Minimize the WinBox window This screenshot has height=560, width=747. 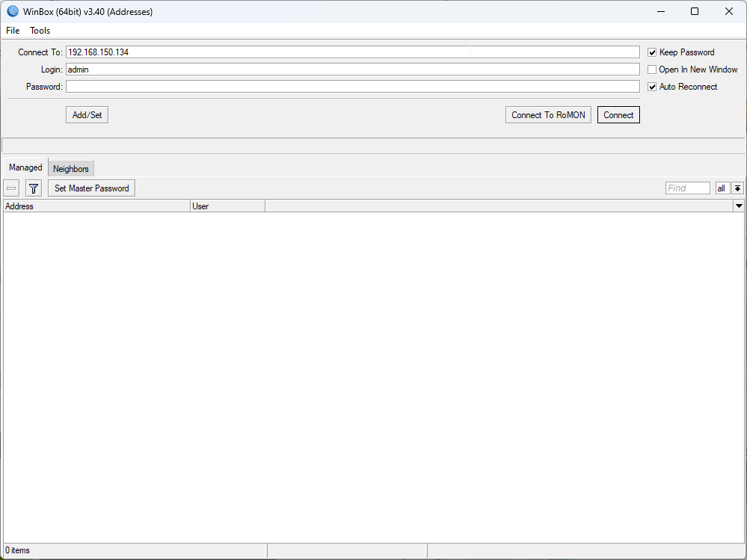coord(661,11)
